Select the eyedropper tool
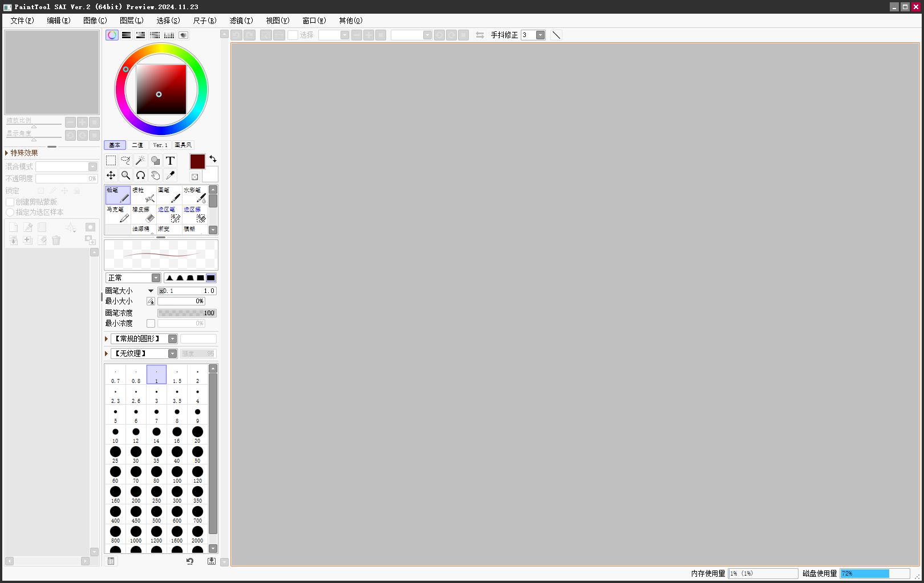 pos(170,176)
